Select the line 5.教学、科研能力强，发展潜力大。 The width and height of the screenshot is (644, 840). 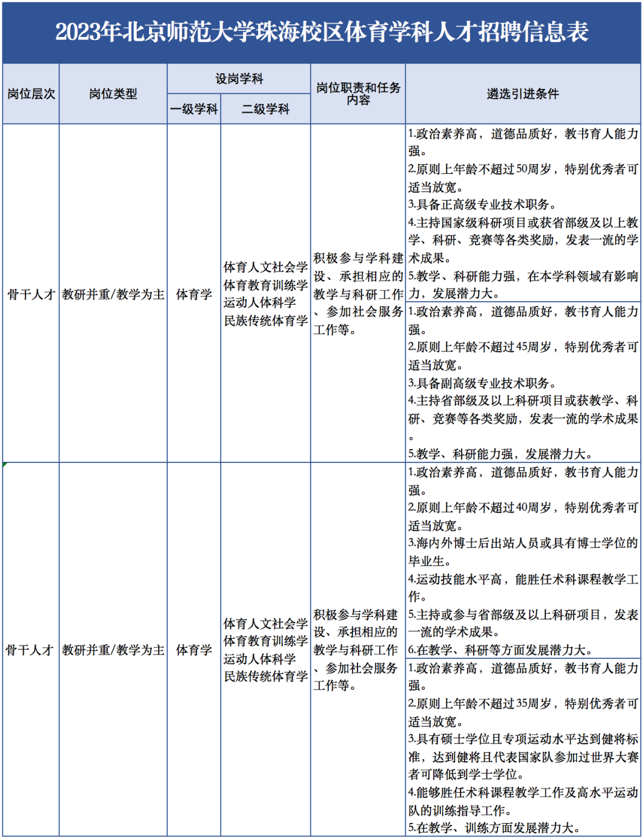point(500,454)
